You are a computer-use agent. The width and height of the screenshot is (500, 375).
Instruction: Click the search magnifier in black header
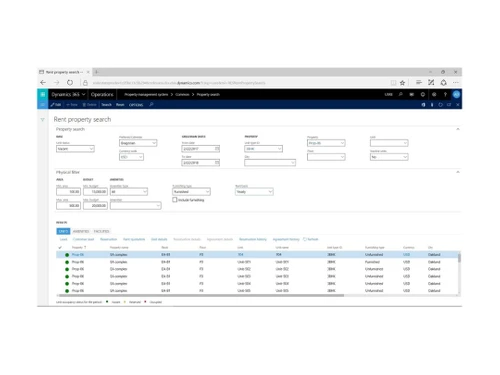(400, 94)
